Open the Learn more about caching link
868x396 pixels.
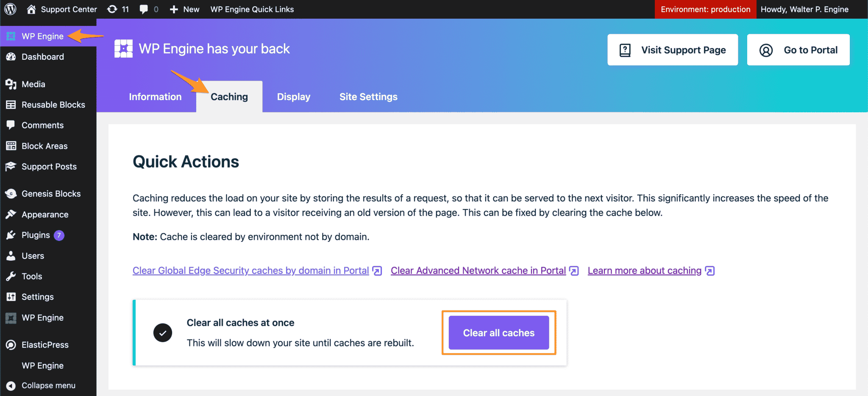[644, 270]
